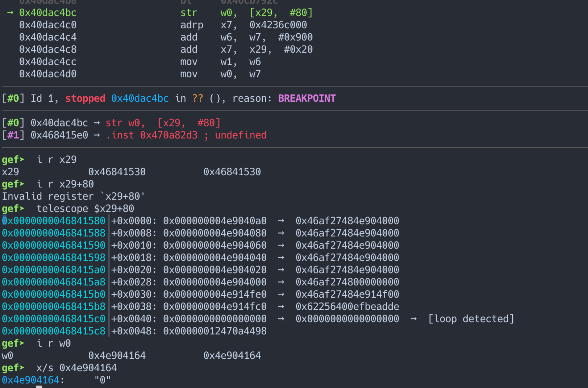Click telescope address 0x00000000468415a8
588x388 pixels.
54,282
